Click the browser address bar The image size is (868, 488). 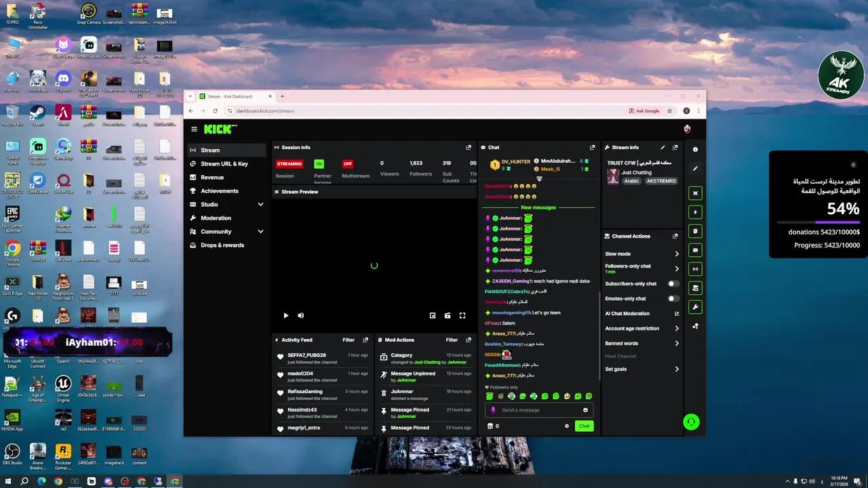(420, 110)
